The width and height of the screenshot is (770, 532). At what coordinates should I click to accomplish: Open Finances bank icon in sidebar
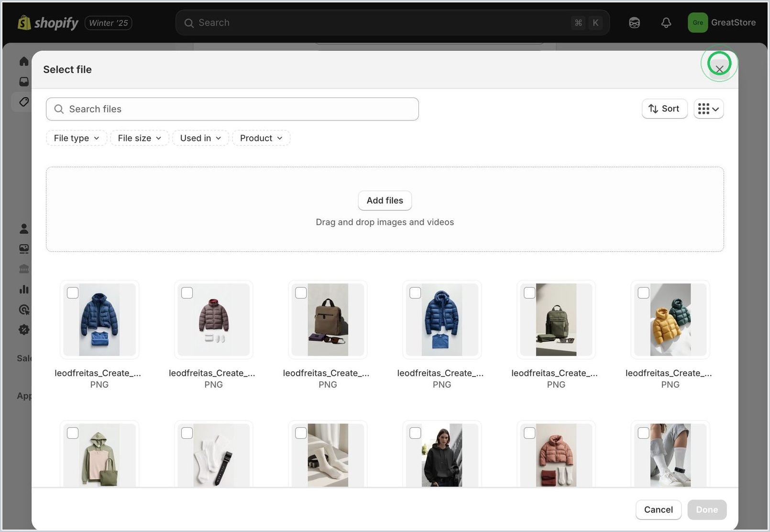tap(24, 269)
